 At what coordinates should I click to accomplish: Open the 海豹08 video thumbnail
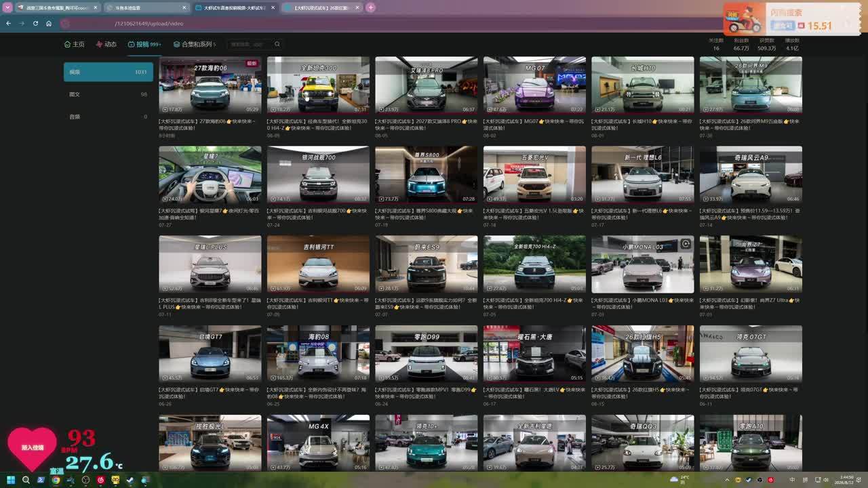point(318,354)
